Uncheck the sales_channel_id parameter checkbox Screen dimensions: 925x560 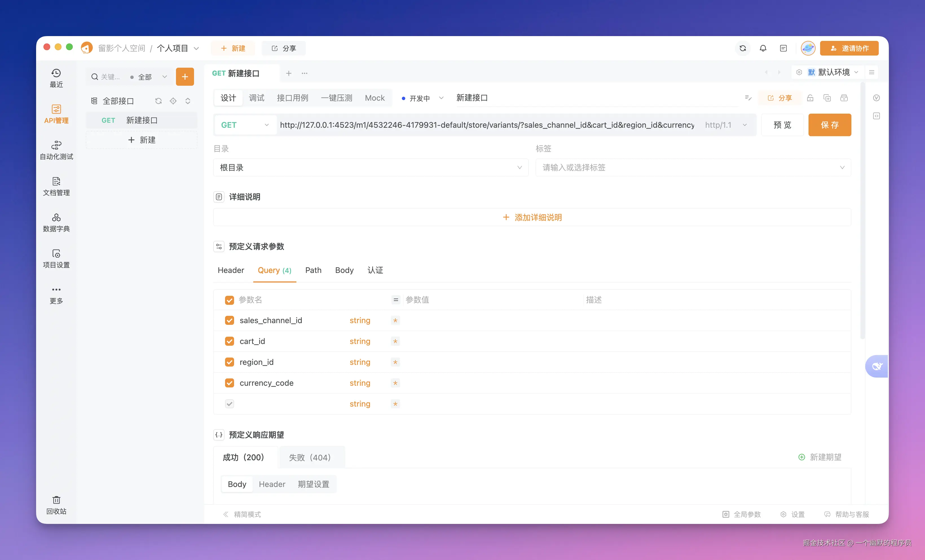[229, 320]
